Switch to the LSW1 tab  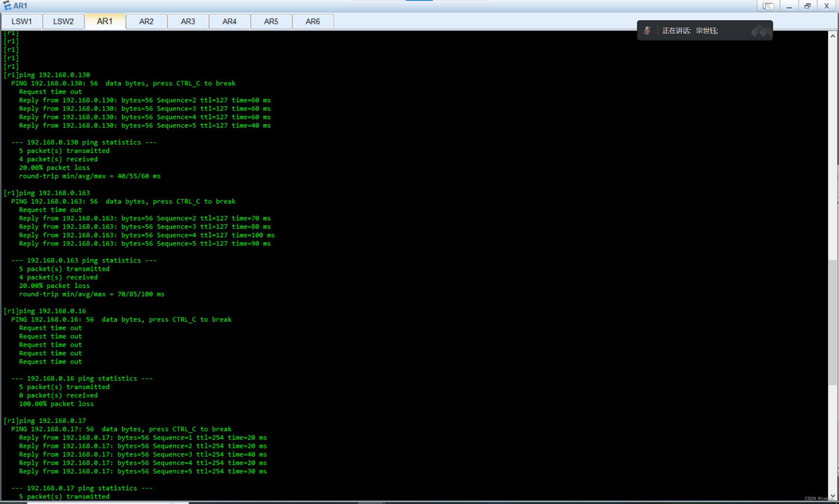coord(22,21)
